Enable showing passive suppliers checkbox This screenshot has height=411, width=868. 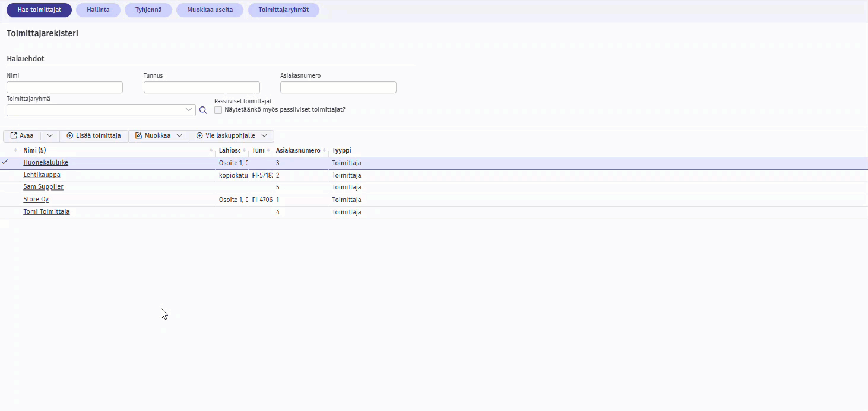(218, 110)
